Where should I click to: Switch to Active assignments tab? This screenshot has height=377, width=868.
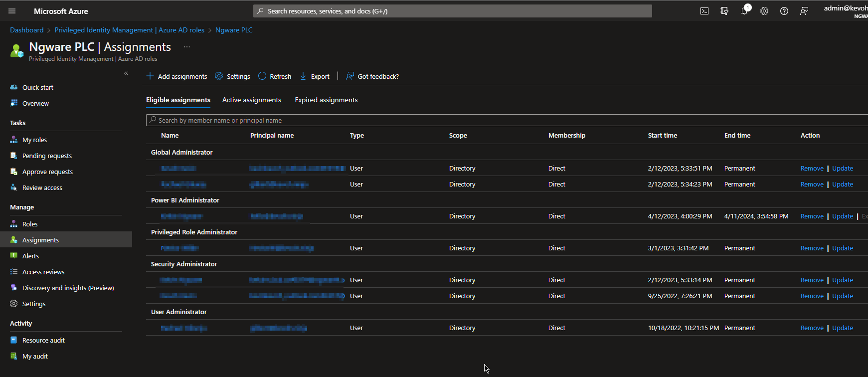pos(251,100)
